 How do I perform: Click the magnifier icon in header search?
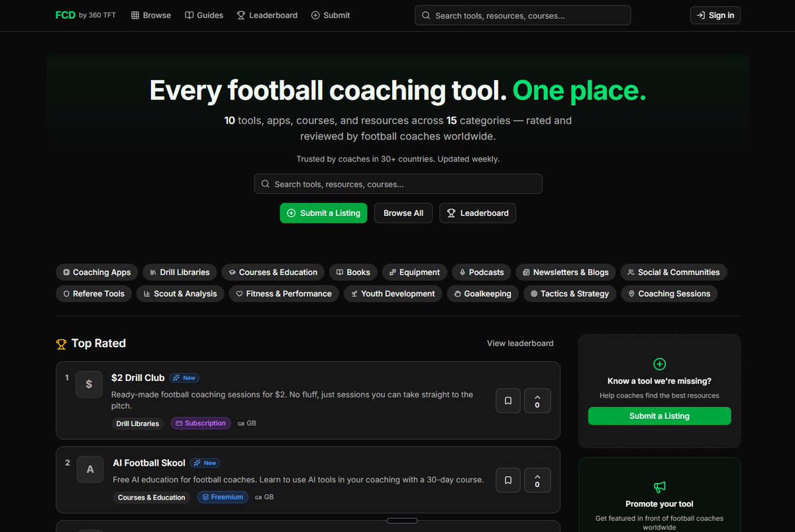426,15
